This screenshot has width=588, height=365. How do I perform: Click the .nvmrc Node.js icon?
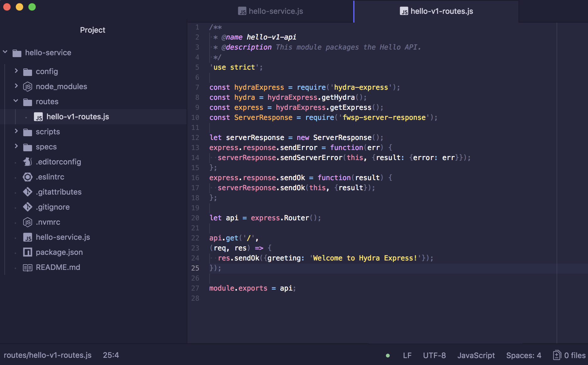28,222
